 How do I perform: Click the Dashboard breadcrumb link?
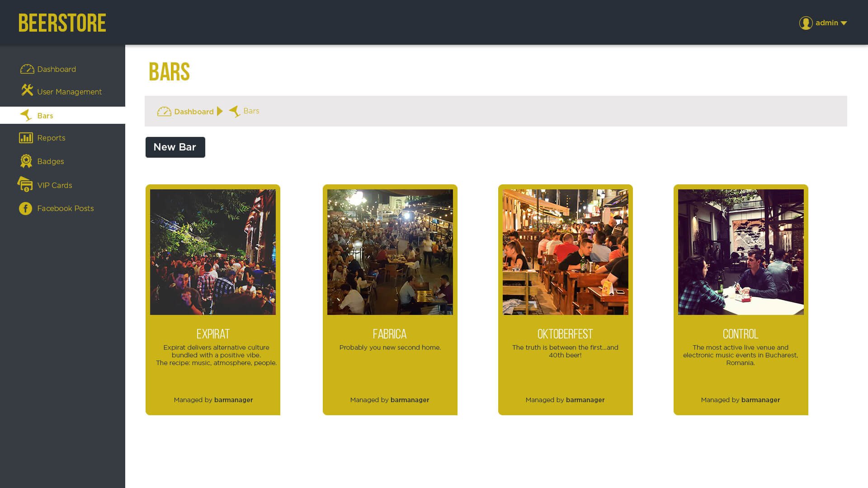[x=193, y=112]
